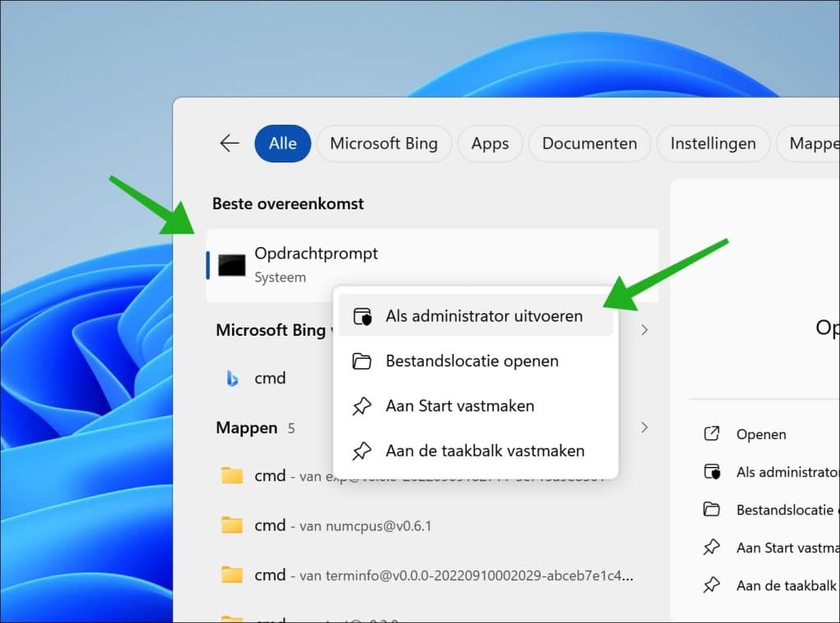
Task: Switch to the Mappen filter tab
Action: (x=810, y=143)
